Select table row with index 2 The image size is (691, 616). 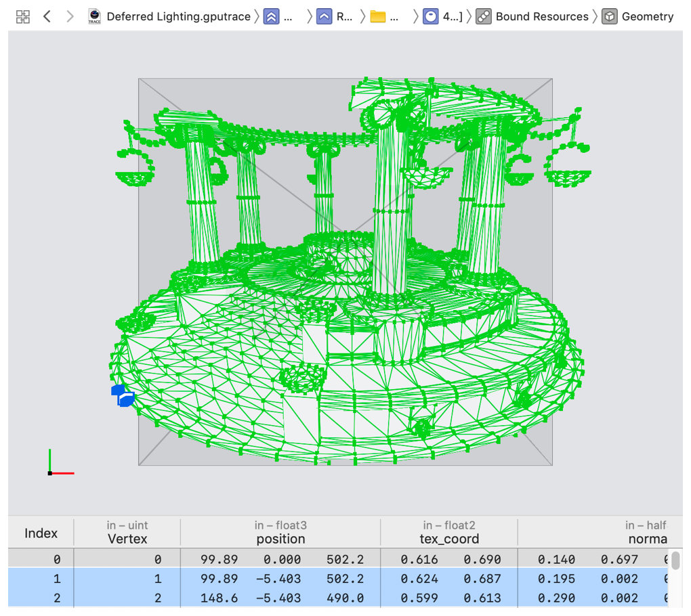click(338, 598)
